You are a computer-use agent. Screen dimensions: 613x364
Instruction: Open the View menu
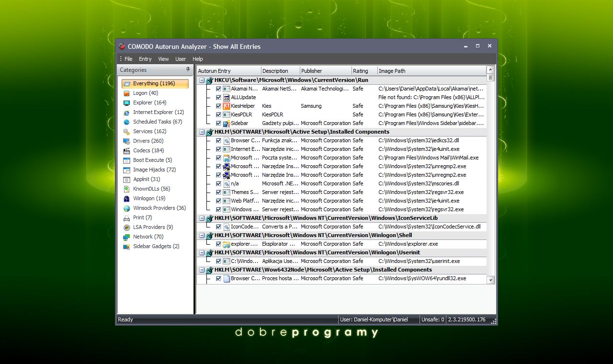pos(163,59)
